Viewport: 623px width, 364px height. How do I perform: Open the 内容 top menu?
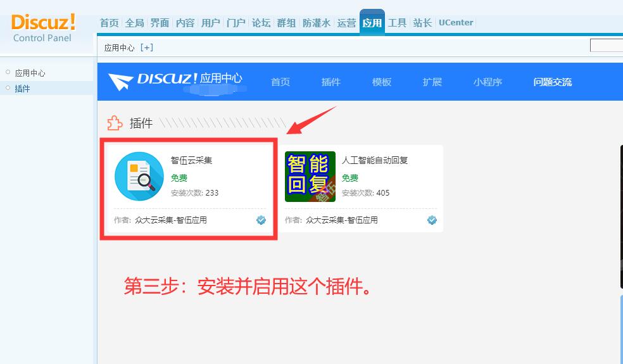pyautogui.click(x=185, y=23)
